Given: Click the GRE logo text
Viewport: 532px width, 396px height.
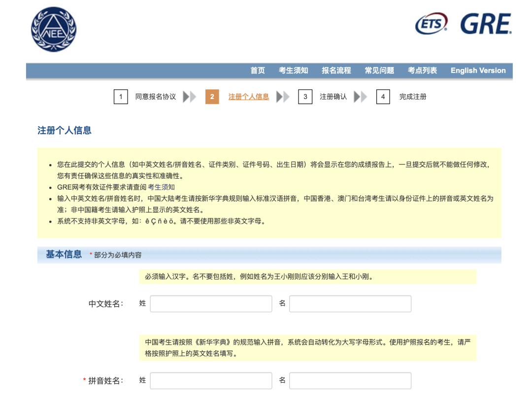Looking at the screenshot, I should [486, 24].
